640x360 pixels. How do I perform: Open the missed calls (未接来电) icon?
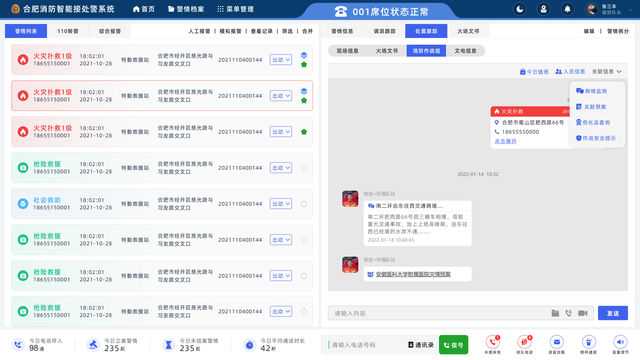pyautogui.click(x=493, y=342)
